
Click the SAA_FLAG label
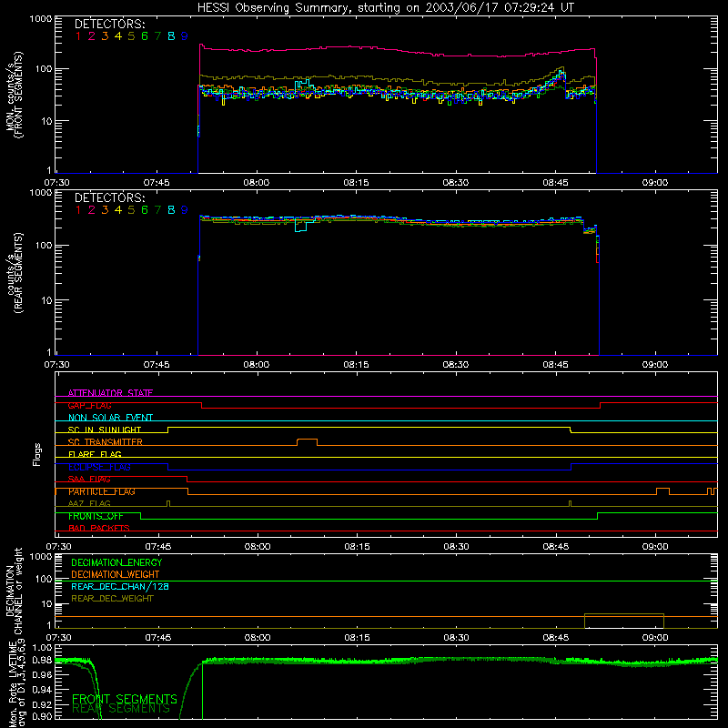[x=89, y=479]
